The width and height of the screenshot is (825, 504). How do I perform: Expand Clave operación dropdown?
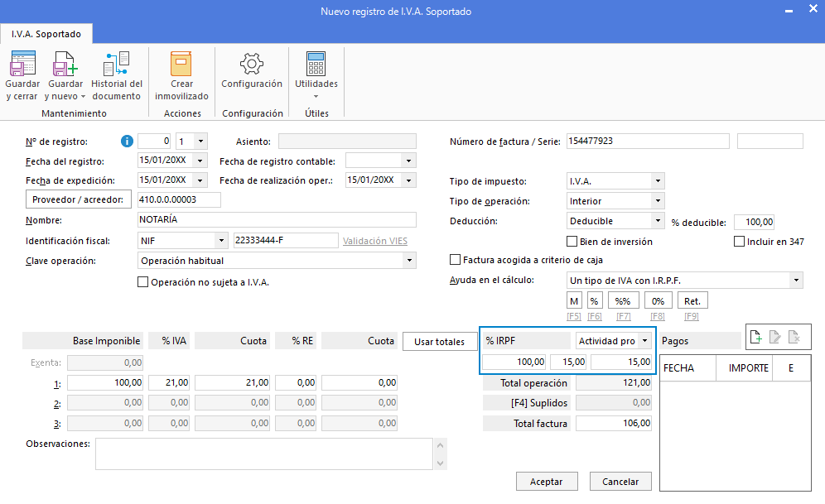(x=409, y=260)
